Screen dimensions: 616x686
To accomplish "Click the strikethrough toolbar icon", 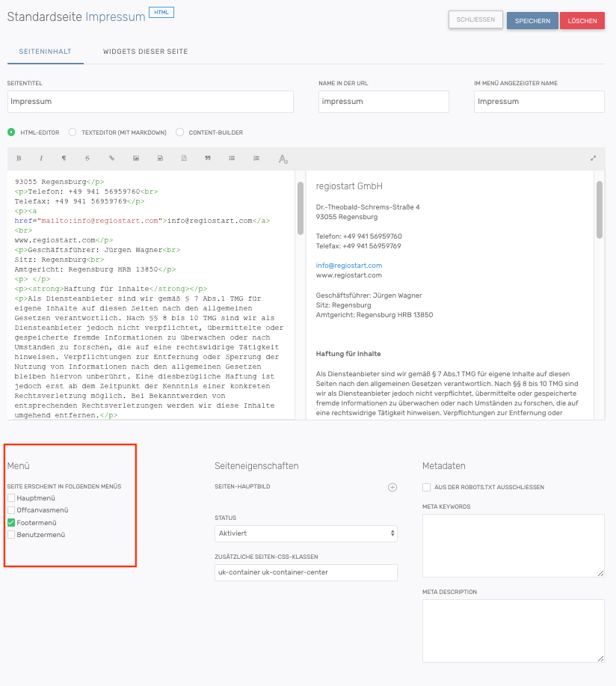I will click(87, 159).
